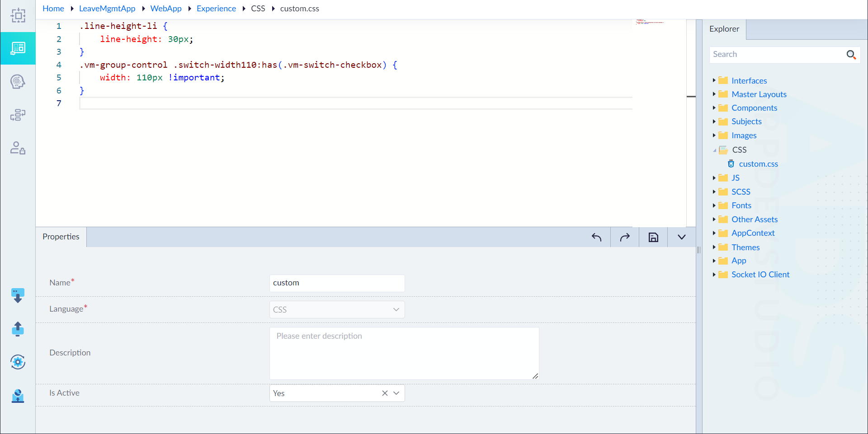This screenshot has height=434, width=868.
Task: Expand the Themes folder
Action: pos(714,247)
